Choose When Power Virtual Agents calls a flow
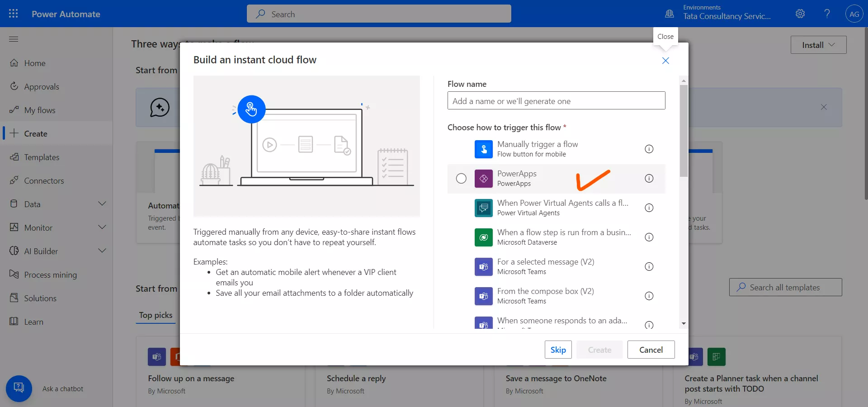The height and width of the screenshot is (407, 868). 556,208
